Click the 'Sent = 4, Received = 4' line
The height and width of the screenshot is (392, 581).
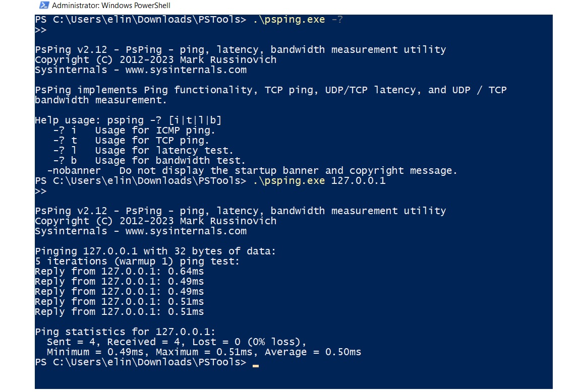click(177, 342)
